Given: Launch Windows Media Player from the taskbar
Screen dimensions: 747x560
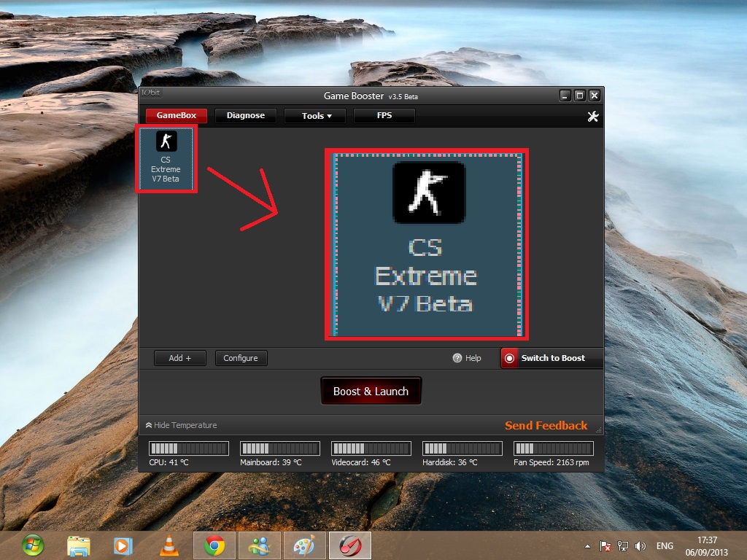Looking at the screenshot, I should 123,545.
